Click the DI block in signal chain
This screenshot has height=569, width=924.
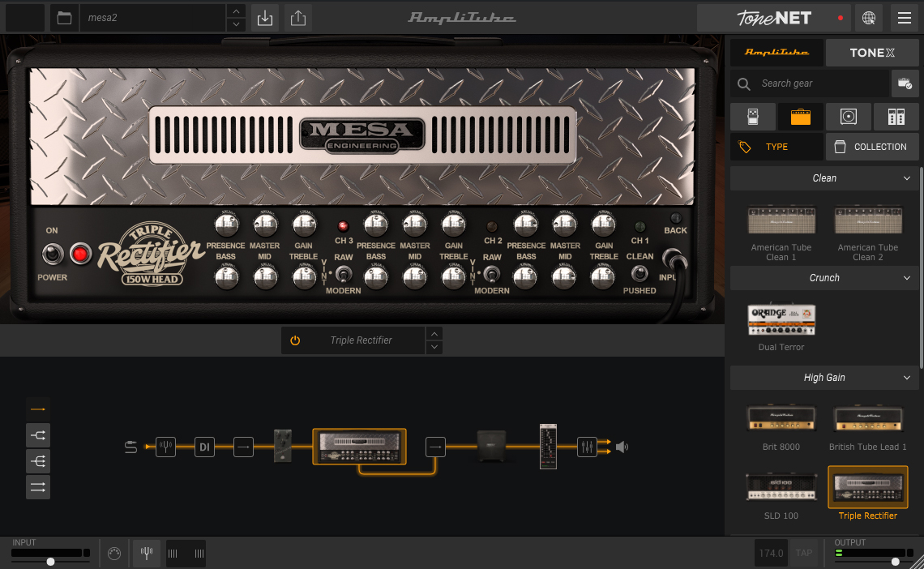coord(204,447)
